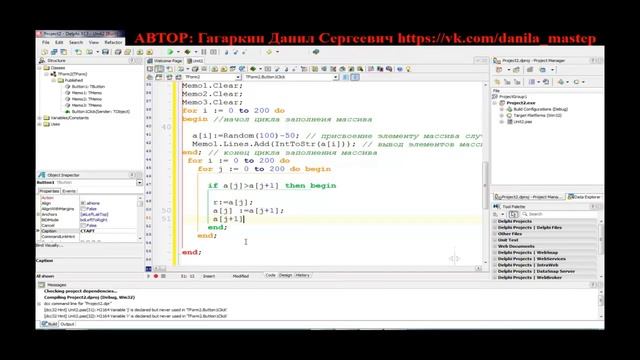This screenshot has height=360, width=640.
Task: Click the Tool Palette vertical scrollbar
Action: click(x=600, y=249)
